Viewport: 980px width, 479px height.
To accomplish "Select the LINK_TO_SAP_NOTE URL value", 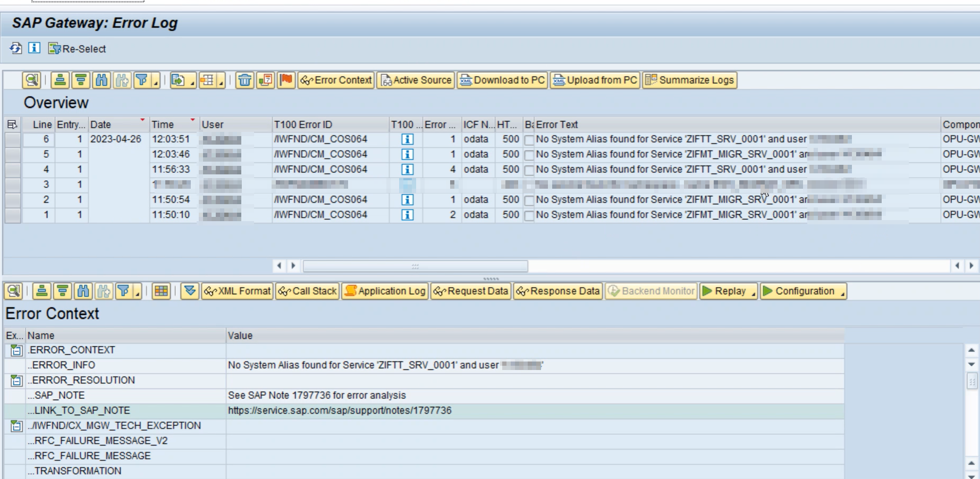I will coord(340,410).
